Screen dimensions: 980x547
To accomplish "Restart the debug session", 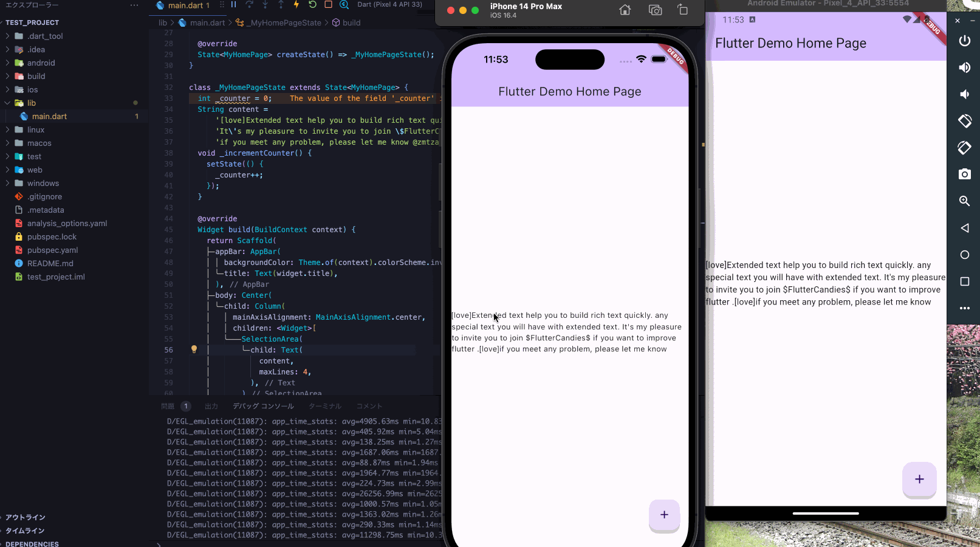I will (312, 5).
